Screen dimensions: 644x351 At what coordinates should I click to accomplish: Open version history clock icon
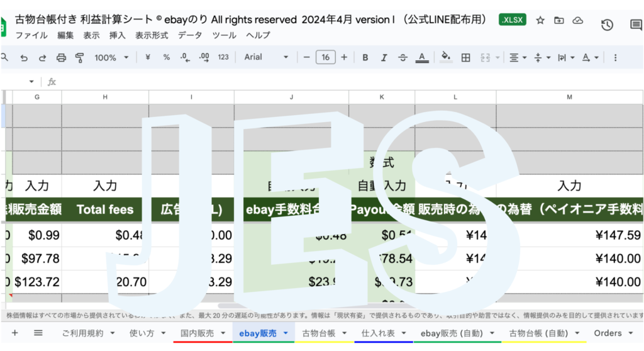click(x=607, y=25)
